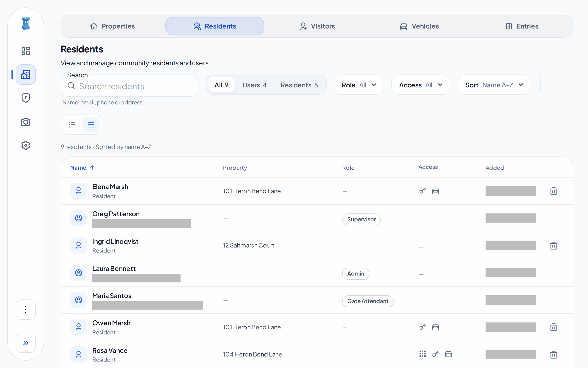Open Maria Santos's resident row
The image size is (588, 368).
[x=317, y=300]
